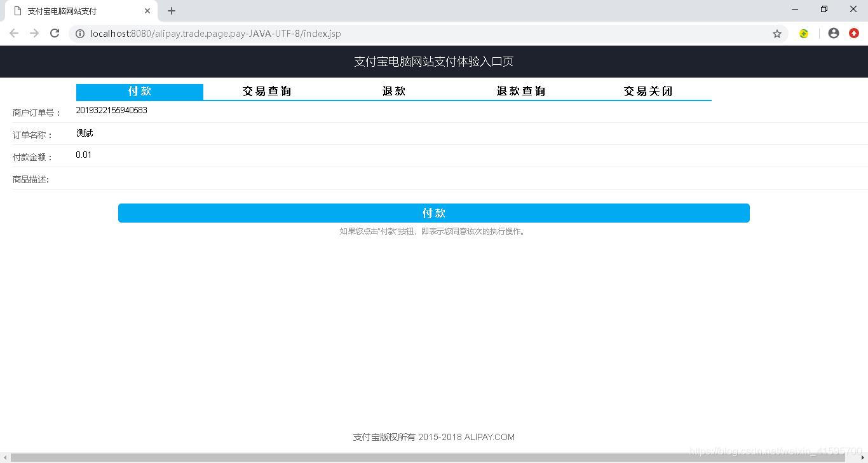
Task: Switch to the 交易关闭 tab
Action: point(648,92)
